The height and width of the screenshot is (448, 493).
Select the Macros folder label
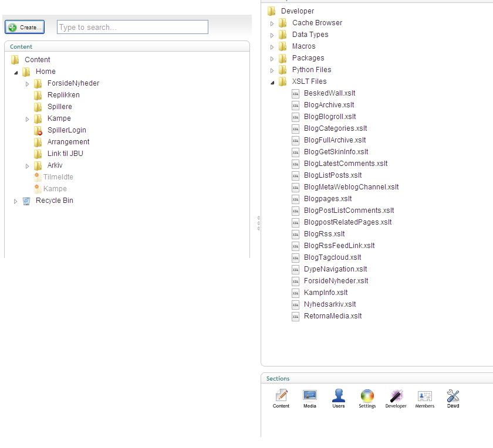[x=304, y=46]
